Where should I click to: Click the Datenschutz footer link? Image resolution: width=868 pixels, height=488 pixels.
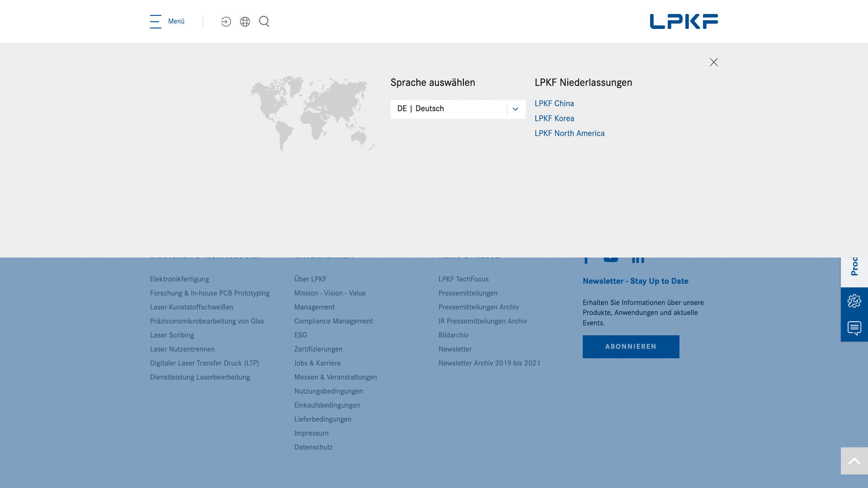coord(313,447)
